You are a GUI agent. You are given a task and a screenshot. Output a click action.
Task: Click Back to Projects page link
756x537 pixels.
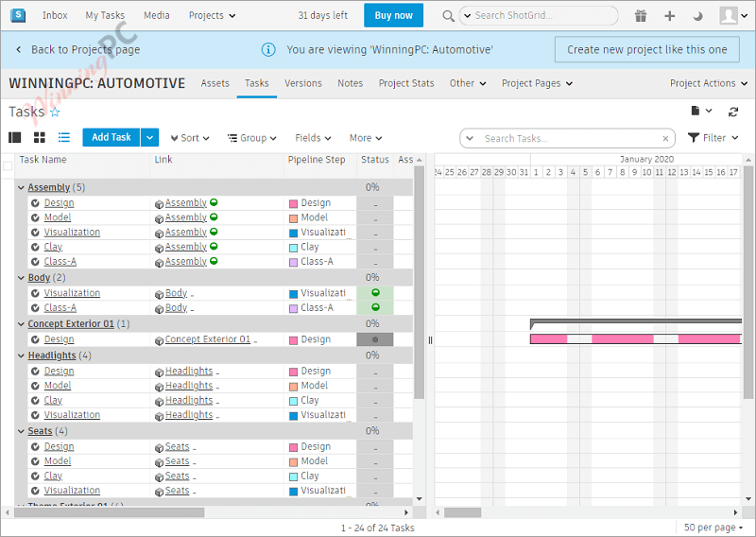85,49
